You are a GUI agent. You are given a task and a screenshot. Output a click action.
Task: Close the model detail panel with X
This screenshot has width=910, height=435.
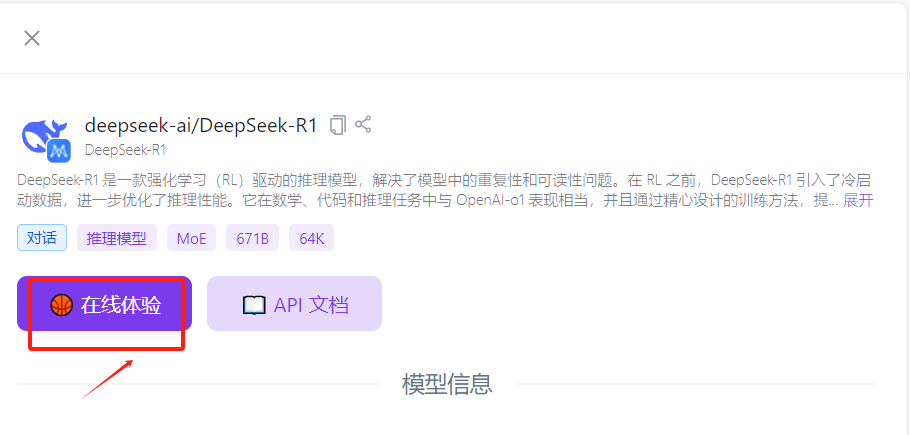31,38
